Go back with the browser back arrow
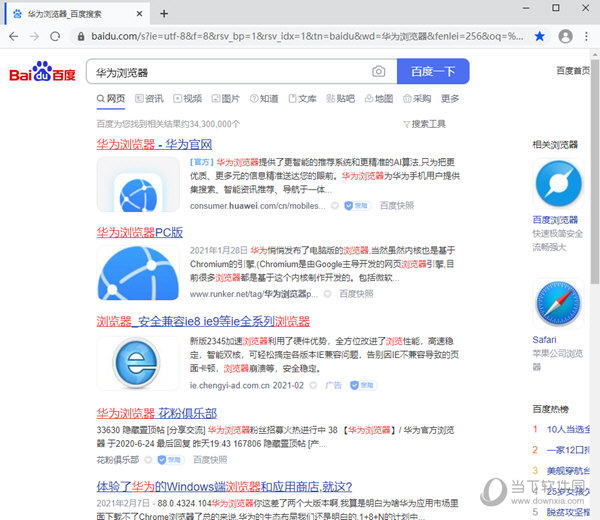Screen dimensions: 600x520 click(x=13, y=36)
